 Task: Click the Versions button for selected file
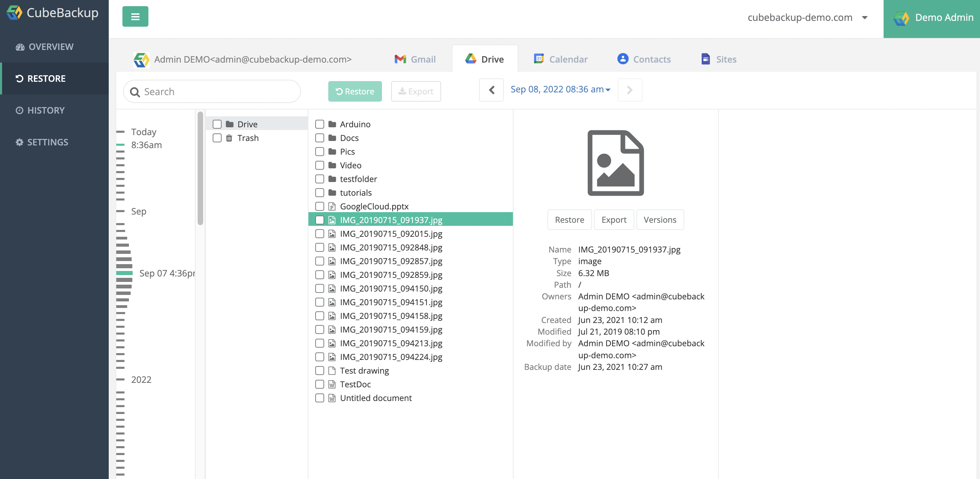[660, 220]
